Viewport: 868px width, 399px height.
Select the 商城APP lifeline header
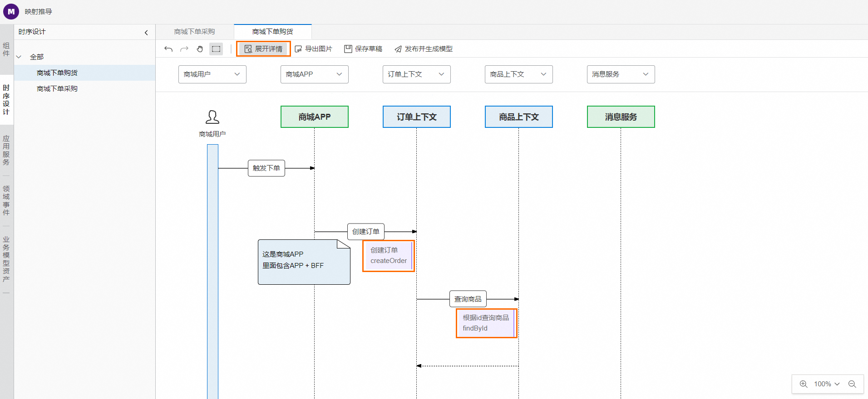(x=315, y=117)
